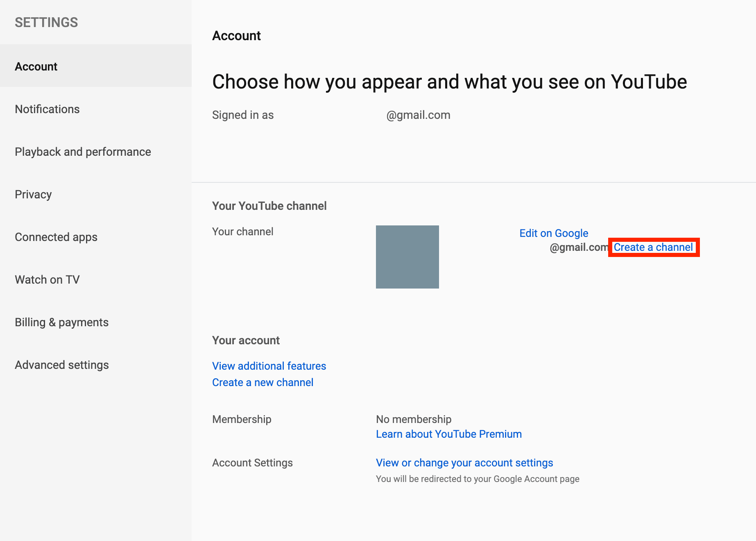Open Playback and performance settings
756x541 pixels.
click(x=83, y=152)
